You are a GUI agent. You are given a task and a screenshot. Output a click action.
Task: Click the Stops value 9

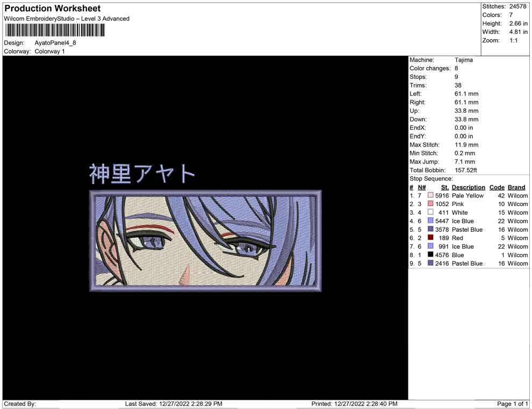pos(456,77)
